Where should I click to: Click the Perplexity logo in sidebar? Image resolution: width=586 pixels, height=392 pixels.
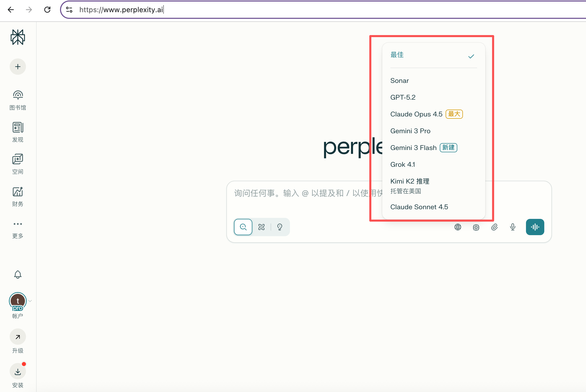[x=18, y=37]
